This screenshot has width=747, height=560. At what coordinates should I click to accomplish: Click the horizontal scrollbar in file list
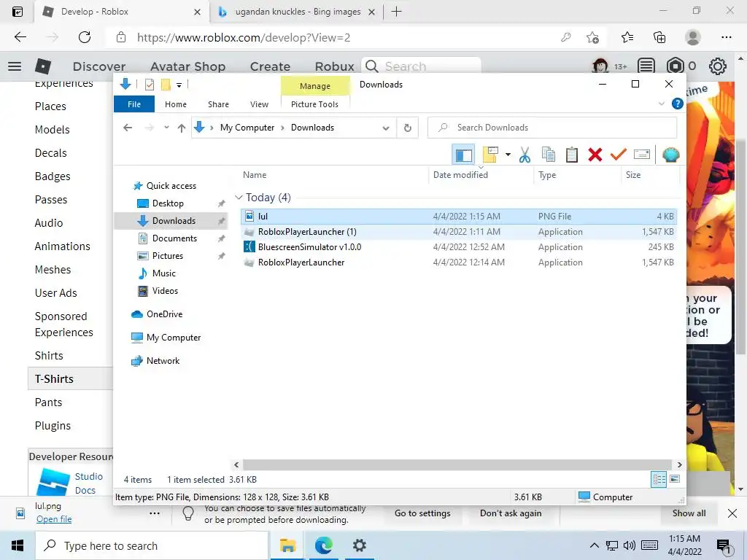pyautogui.click(x=457, y=464)
